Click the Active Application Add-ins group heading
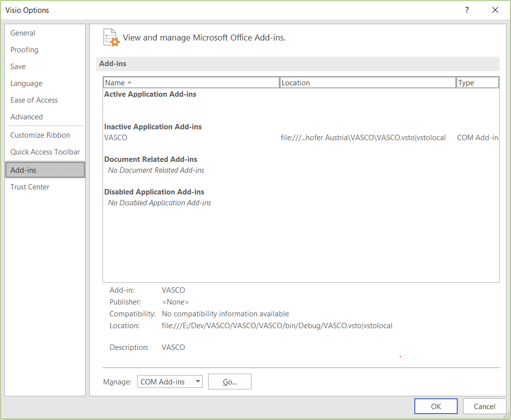511x420 pixels. pyautogui.click(x=150, y=94)
